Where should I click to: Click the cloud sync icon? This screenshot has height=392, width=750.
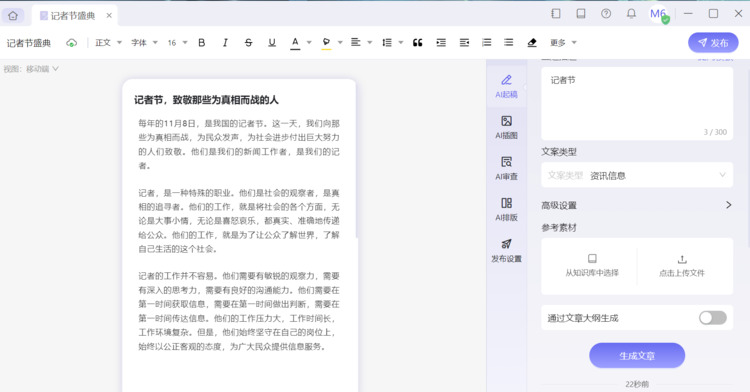[x=71, y=43]
